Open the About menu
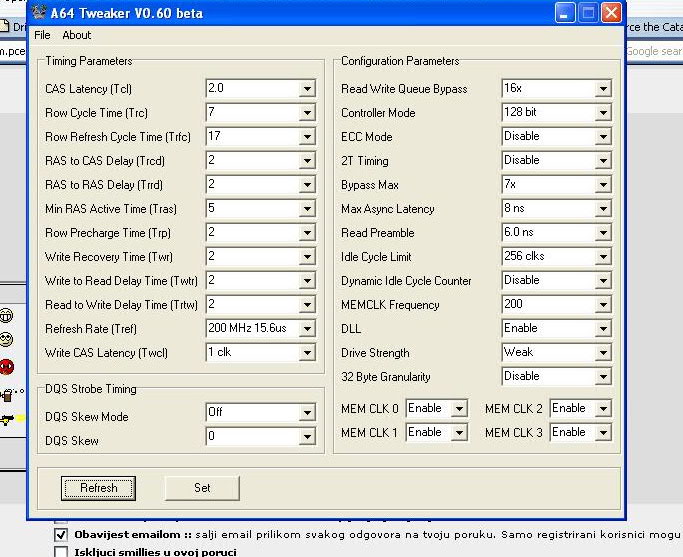The height and width of the screenshot is (557, 683). (x=77, y=35)
